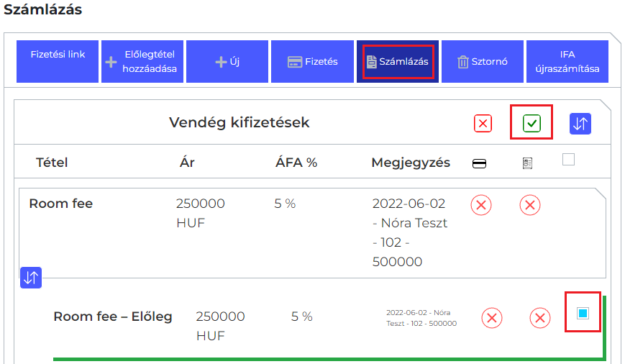Viewport: 625px width, 364px height.
Task: Select the Számlázás invoicing button
Action: coord(397,61)
